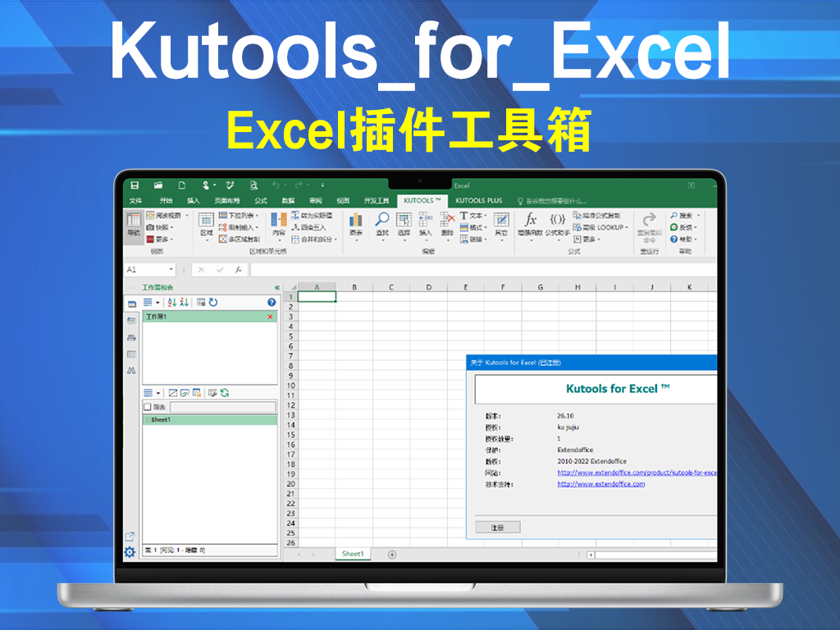Open the fx enhanced functions tool
Viewport: 840px width, 630px height.
click(531, 226)
